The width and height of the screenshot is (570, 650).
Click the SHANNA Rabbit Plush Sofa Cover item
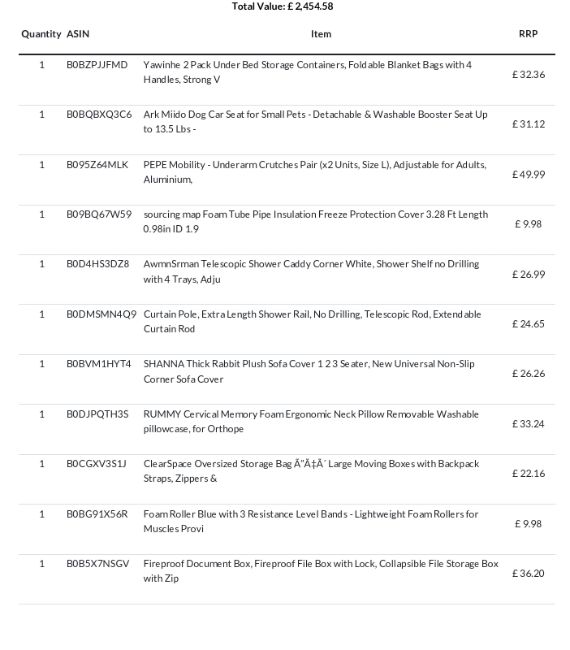tap(309, 371)
